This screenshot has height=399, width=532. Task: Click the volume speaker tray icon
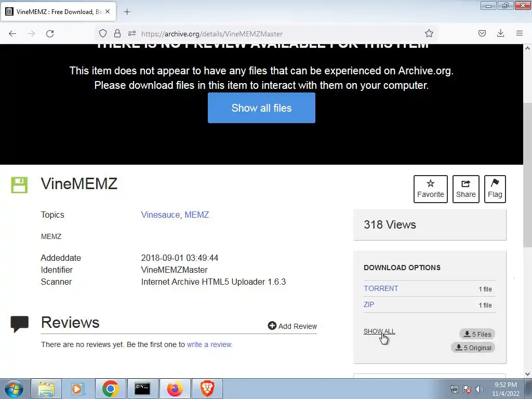480,389
